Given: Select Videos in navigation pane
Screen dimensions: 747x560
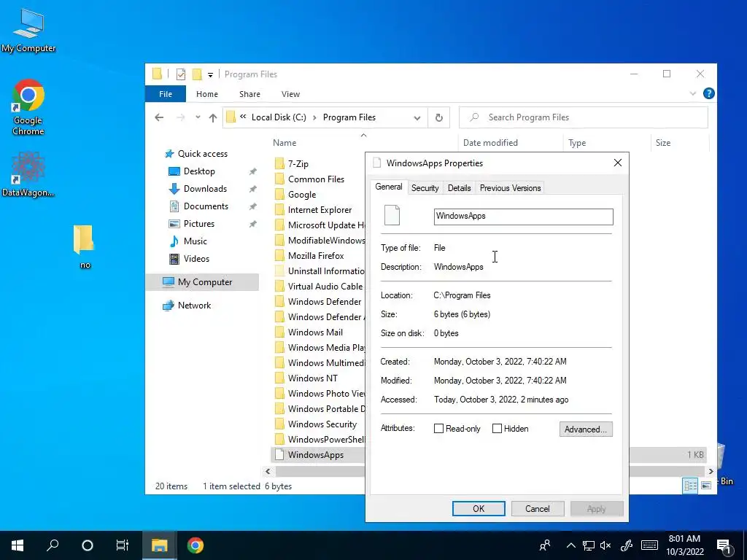Looking at the screenshot, I should pyautogui.click(x=196, y=259).
